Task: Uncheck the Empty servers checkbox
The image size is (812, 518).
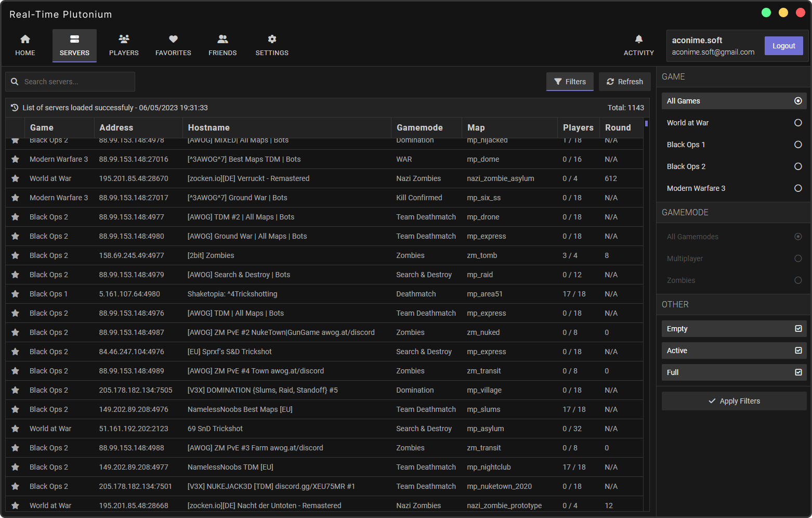Action: click(x=798, y=329)
